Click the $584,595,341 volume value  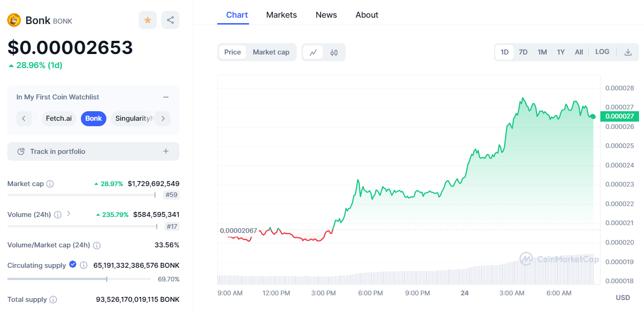[x=156, y=215]
